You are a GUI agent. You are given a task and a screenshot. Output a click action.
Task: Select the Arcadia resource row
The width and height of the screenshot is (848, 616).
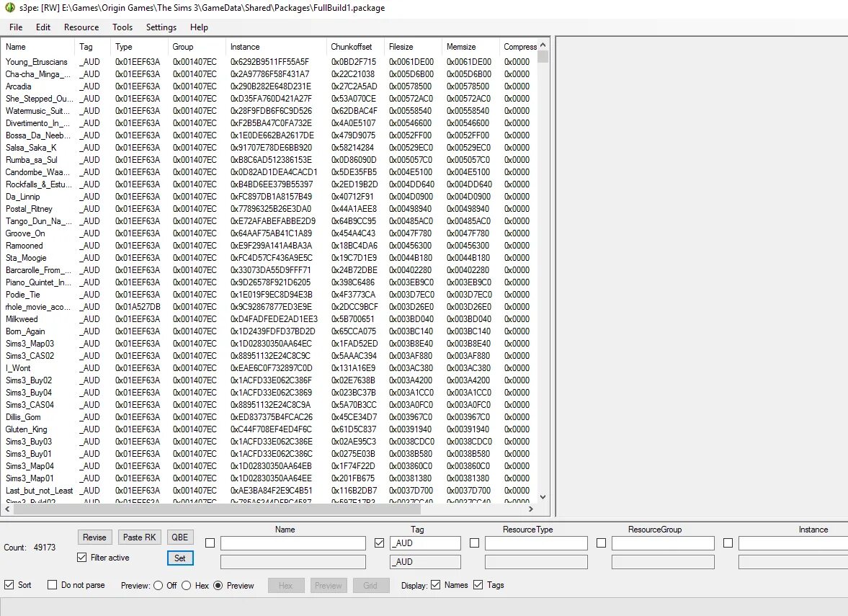pos(269,86)
